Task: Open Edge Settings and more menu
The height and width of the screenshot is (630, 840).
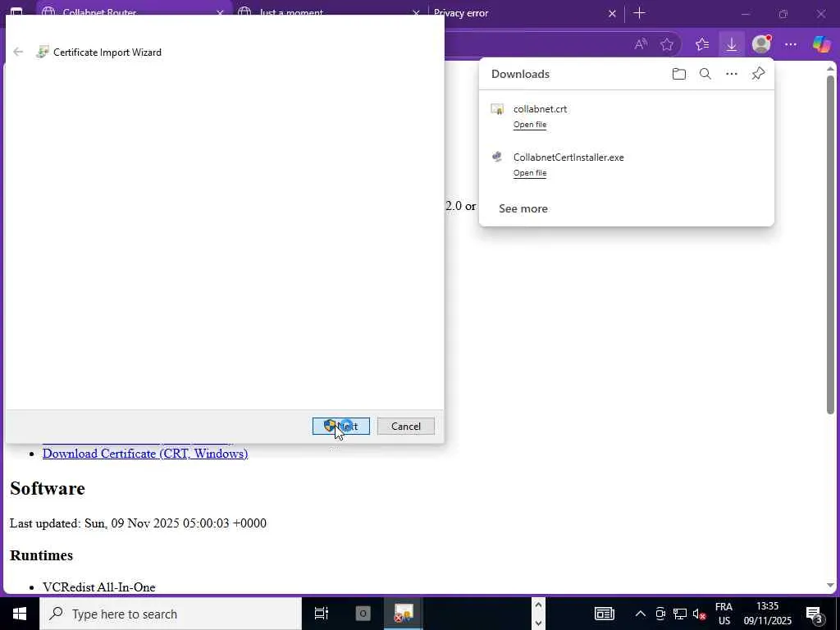Action: pyautogui.click(x=791, y=44)
